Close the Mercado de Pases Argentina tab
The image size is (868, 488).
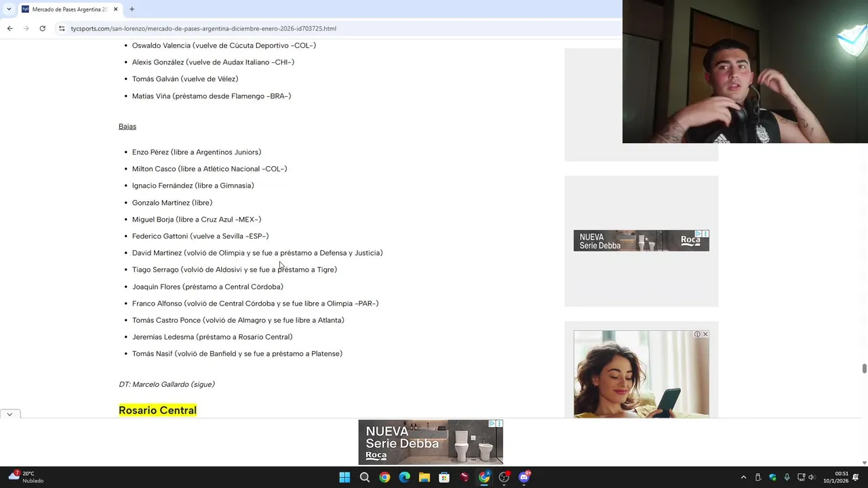[x=115, y=9]
